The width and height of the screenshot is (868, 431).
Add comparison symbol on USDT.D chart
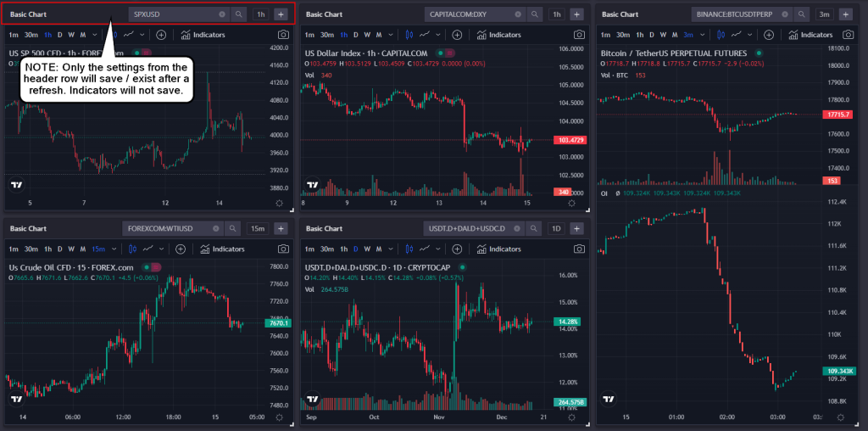coord(457,249)
